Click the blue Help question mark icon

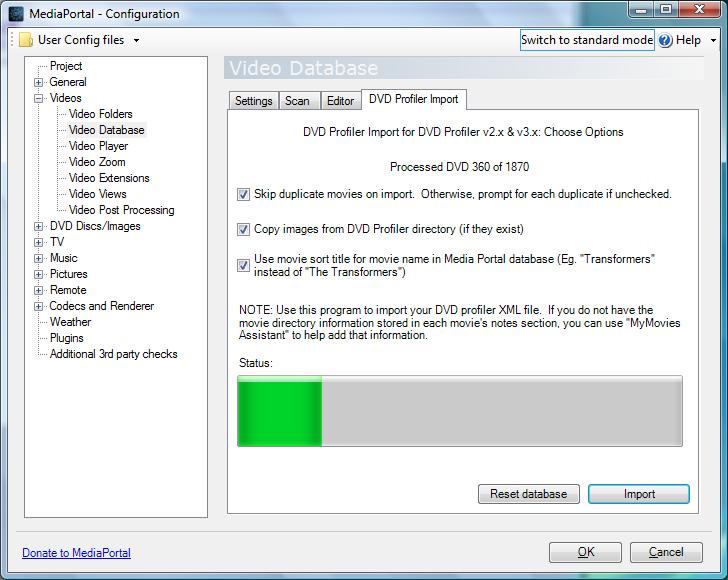coord(665,40)
